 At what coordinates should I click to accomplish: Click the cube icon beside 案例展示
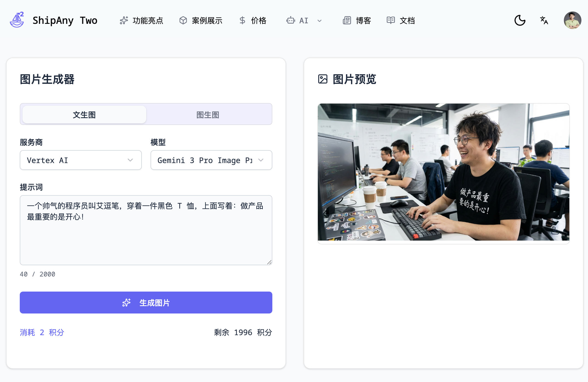pos(183,21)
